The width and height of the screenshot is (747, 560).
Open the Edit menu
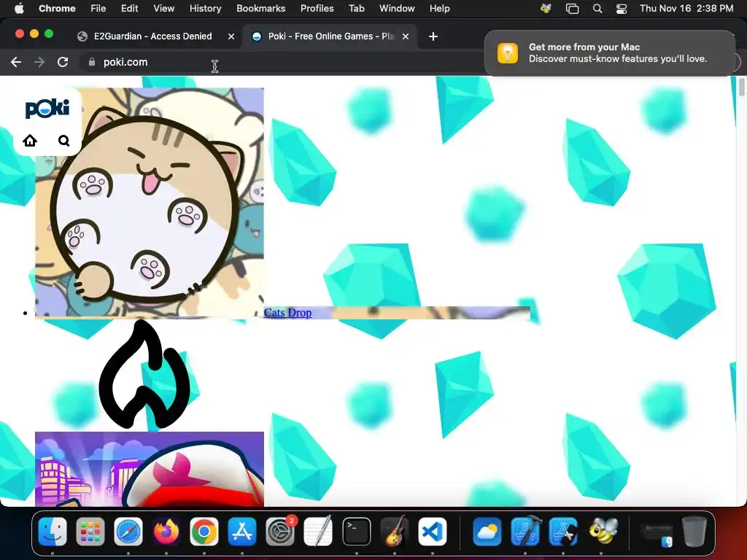tap(130, 9)
